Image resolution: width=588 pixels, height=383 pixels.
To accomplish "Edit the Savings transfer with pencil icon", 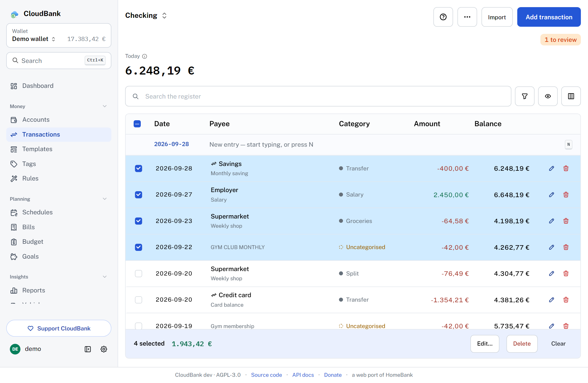I will [x=551, y=168].
